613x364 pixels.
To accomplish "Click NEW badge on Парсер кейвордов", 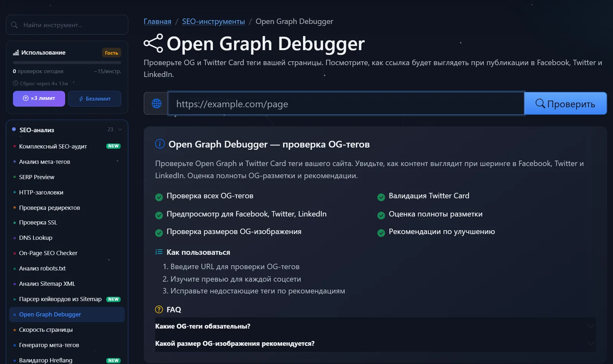I will coord(113,299).
